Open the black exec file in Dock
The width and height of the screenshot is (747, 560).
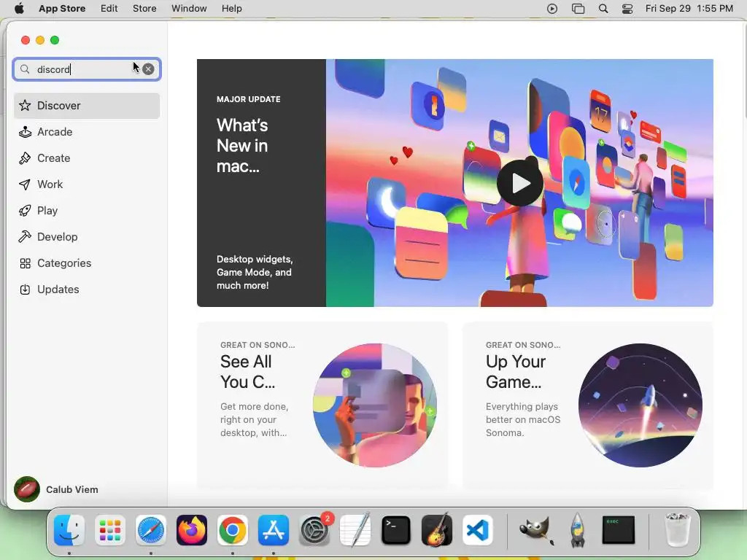(x=619, y=530)
